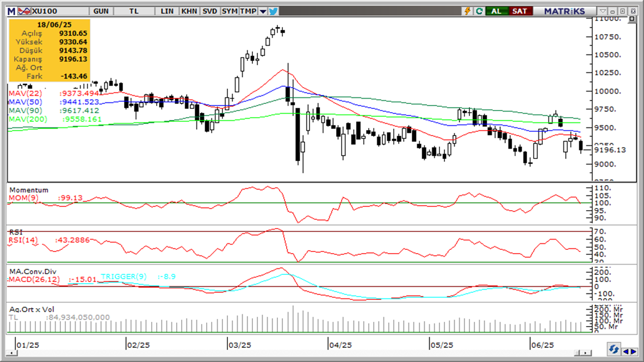Toggle the LIN linear scale button
The image size is (644, 362).
click(x=167, y=11)
